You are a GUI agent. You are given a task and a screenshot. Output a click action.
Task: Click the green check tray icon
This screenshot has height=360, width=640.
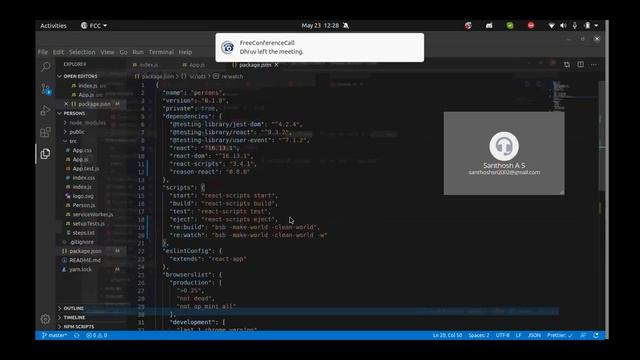click(510, 26)
